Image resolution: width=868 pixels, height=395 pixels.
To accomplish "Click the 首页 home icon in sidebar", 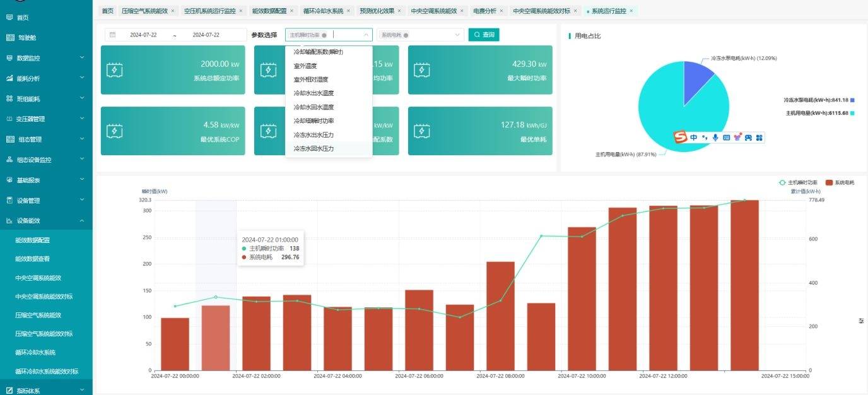I will coord(9,18).
